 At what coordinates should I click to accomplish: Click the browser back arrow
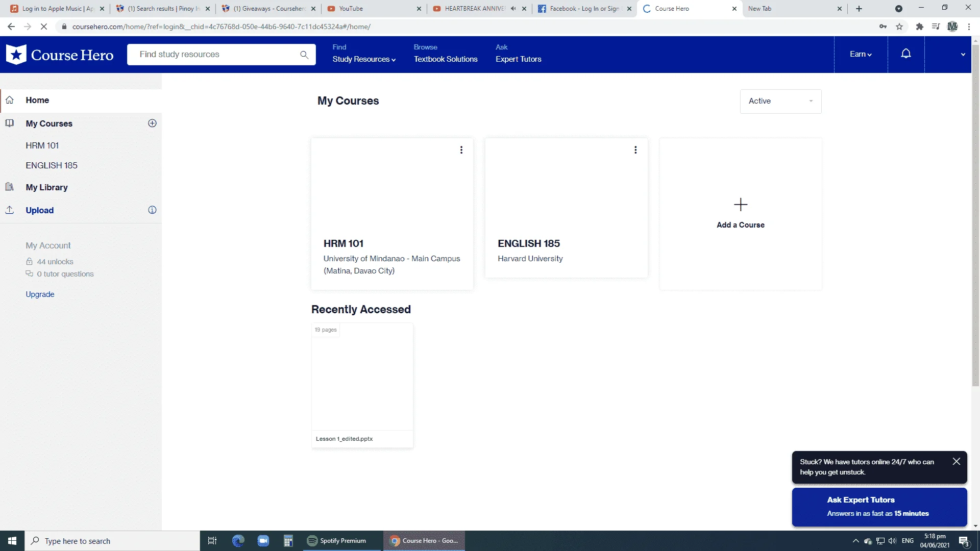(11, 27)
